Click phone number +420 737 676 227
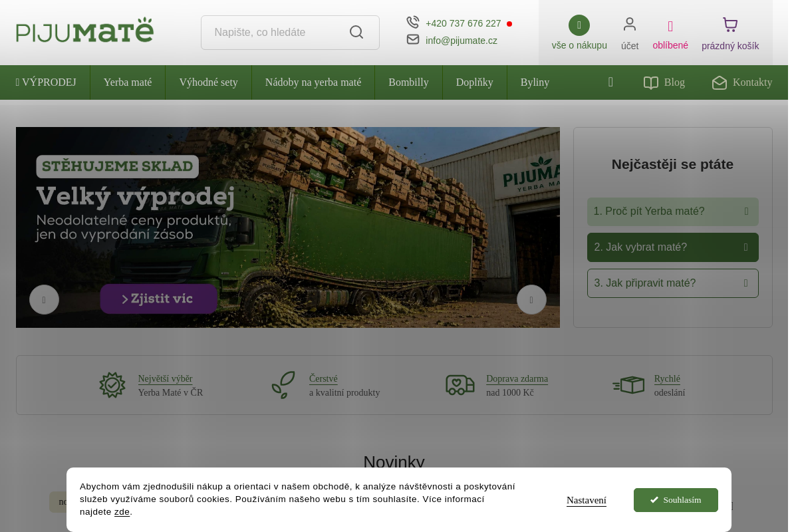Viewport: 798px width, 532px height. point(463,23)
